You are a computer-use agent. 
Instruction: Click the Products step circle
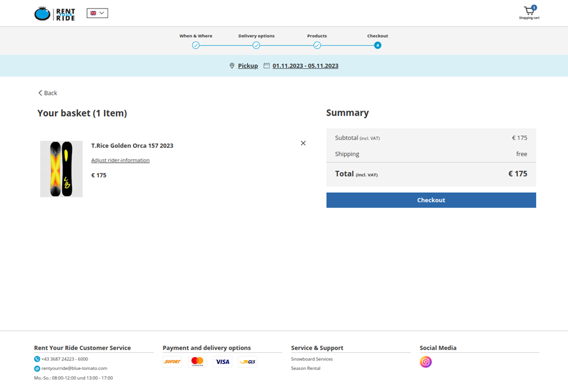(x=317, y=45)
